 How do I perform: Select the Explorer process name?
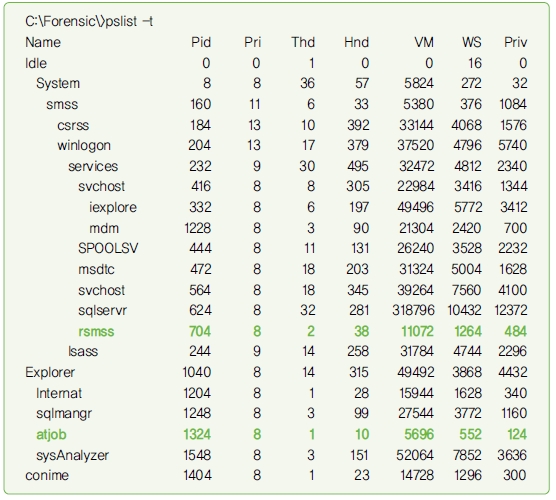[x=50, y=372]
